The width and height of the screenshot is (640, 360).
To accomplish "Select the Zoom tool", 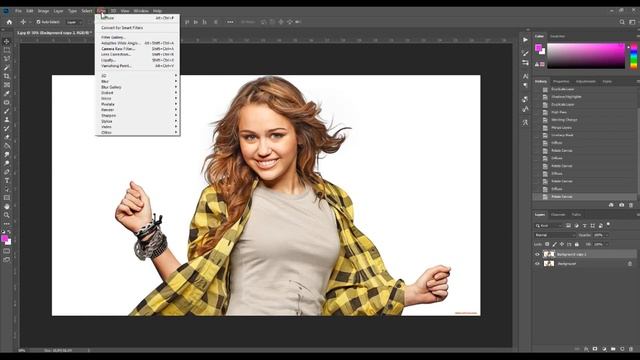I will [7, 215].
